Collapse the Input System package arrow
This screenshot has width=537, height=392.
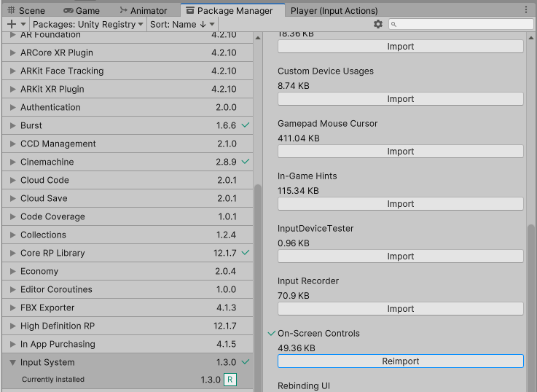[12, 362]
